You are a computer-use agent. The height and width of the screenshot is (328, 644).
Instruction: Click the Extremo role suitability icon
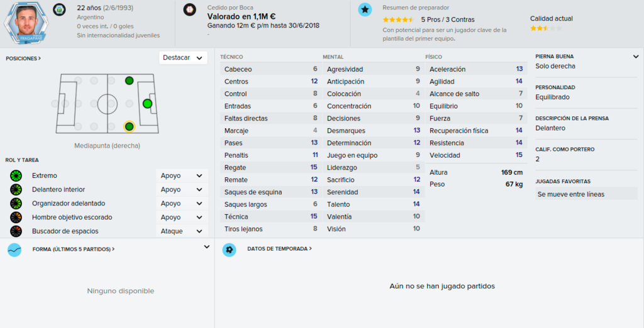(x=16, y=176)
